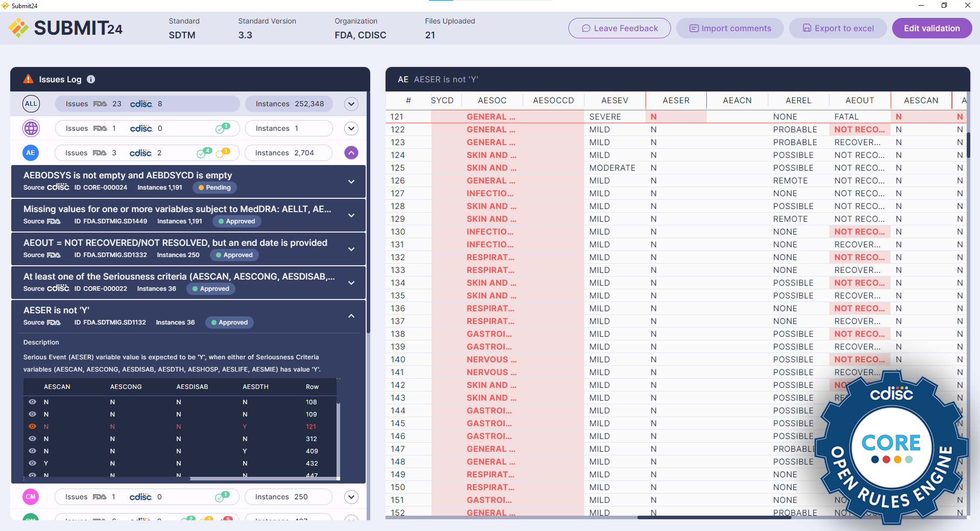Select the ALL domains circle icon
Image resolution: width=980 pixels, height=531 pixels.
coord(31,104)
